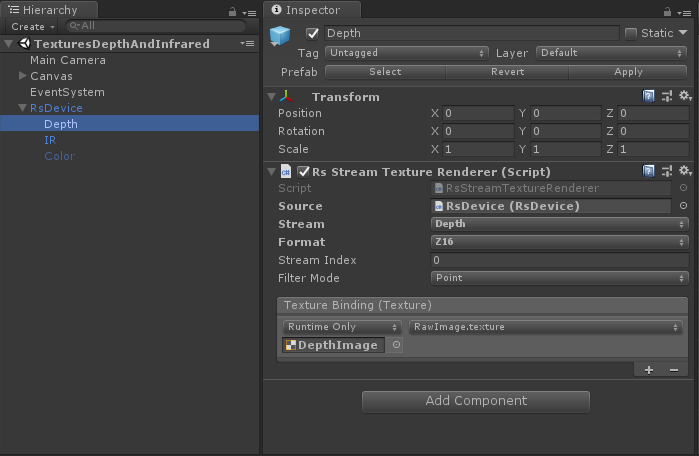Click the Source object picker circle
The image size is (699, 456).
[683, 206]
